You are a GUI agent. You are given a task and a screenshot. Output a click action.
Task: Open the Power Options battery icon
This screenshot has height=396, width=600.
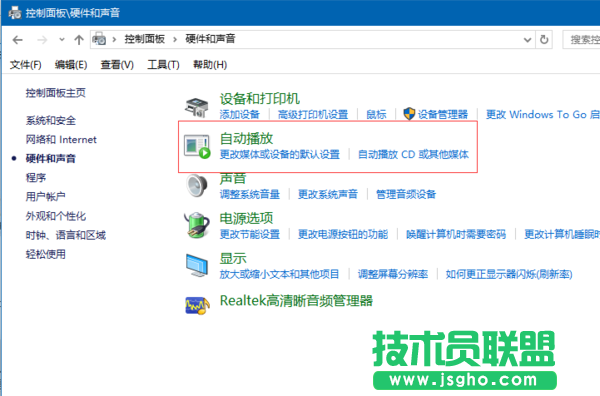[x=197, y=225]
